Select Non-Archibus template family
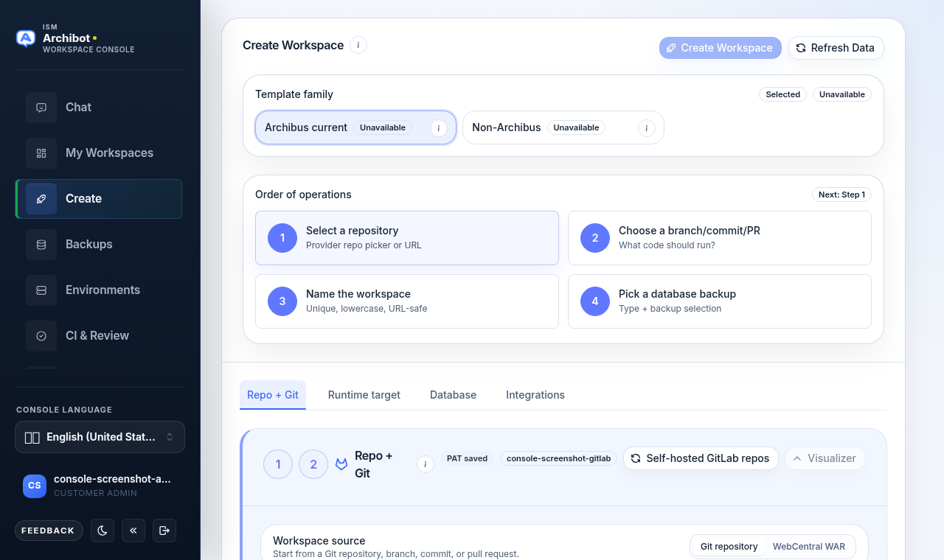 click(x=563, y=127)
